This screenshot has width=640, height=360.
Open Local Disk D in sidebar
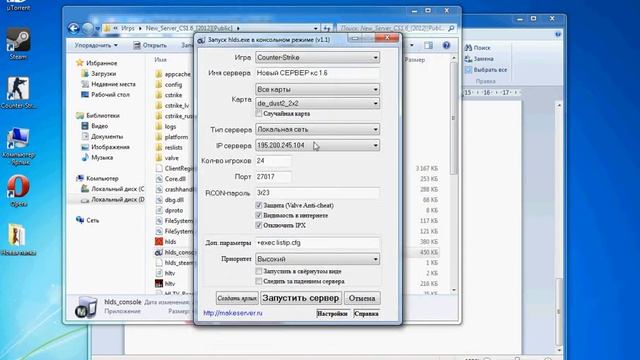113,200
